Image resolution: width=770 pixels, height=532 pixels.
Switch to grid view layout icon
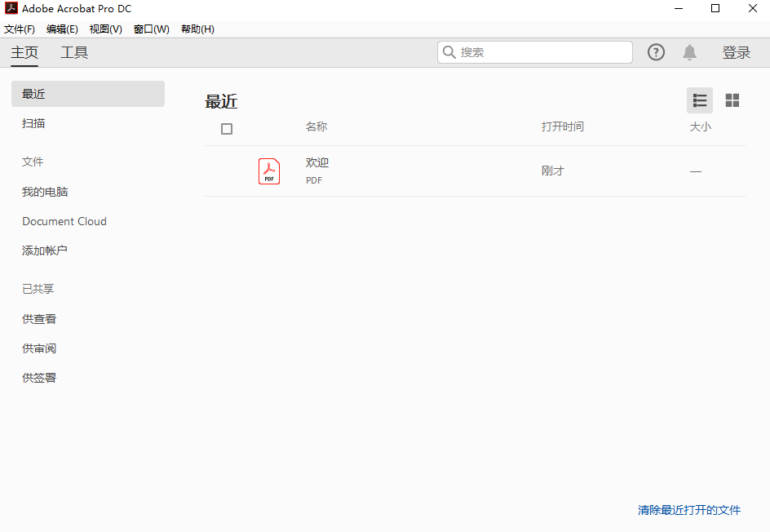pyautogui.click(x=732, y=100)
